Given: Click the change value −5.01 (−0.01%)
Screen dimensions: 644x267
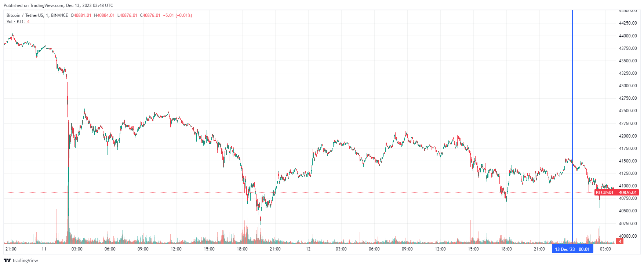Looking at the screenshot, I should click(x=178, y=15).
